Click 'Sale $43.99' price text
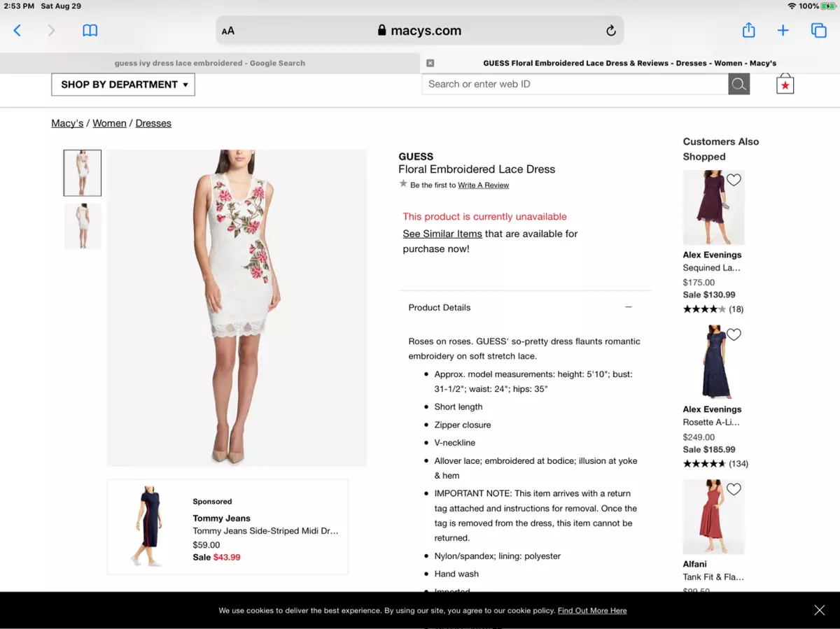840x629 pixels. [216, 558]
